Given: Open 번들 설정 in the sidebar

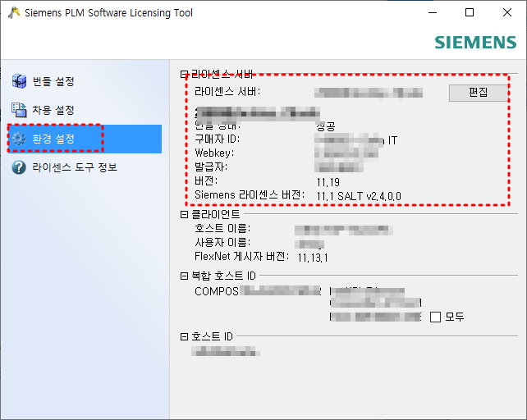Looking at the screenshot, I should [x=53, y=81].
